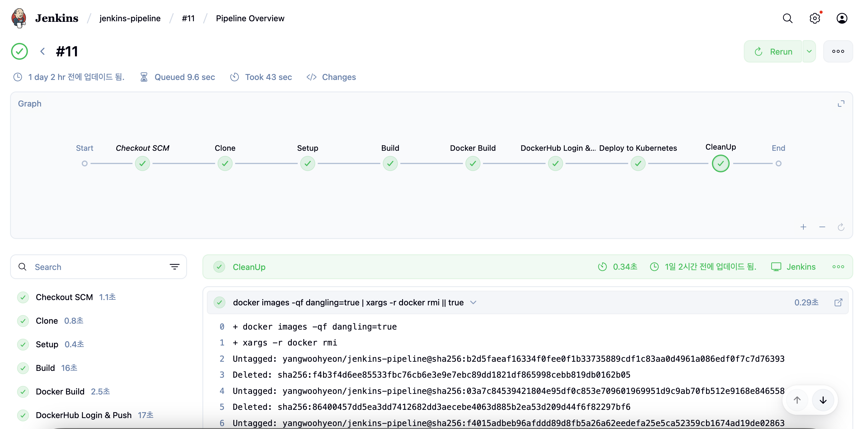Select the Docker Build node in graph
This screenshot has width=868, height=429.
click(x=472, y=164)
